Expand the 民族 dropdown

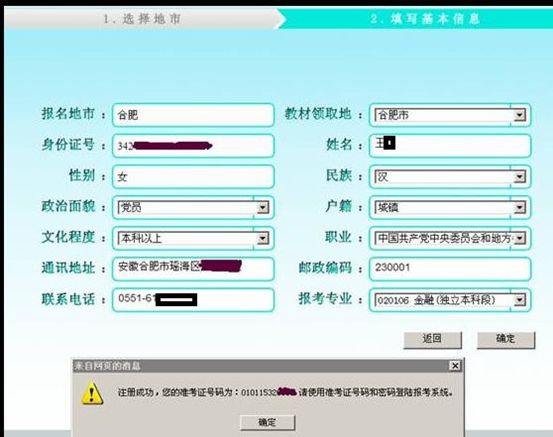pyautogui.click(x=519, y=177)
